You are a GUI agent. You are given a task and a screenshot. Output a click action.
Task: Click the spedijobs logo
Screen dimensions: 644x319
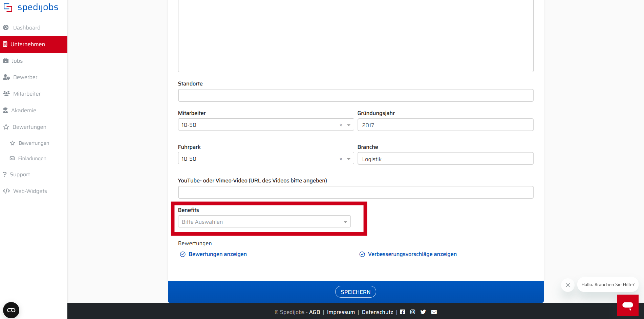click(x=31, y=7)
